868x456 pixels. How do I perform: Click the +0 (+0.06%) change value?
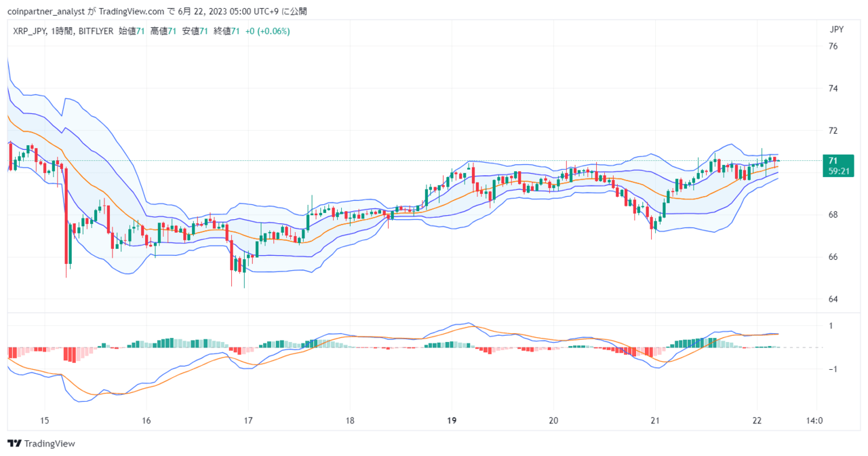click(268, 31)
